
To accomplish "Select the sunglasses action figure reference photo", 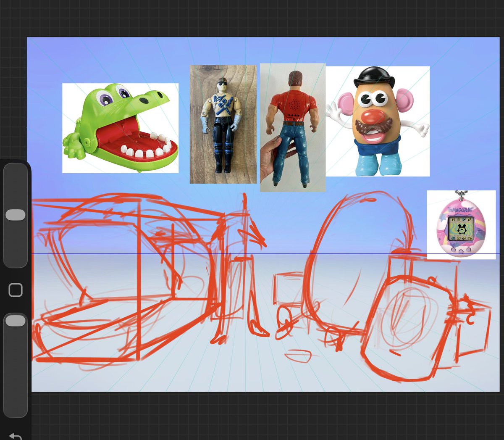I will tap(223, 124).
